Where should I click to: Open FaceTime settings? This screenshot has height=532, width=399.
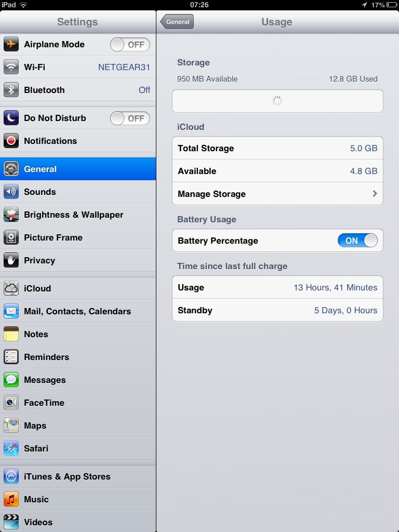pyautogui.click(x=78, y=403)
